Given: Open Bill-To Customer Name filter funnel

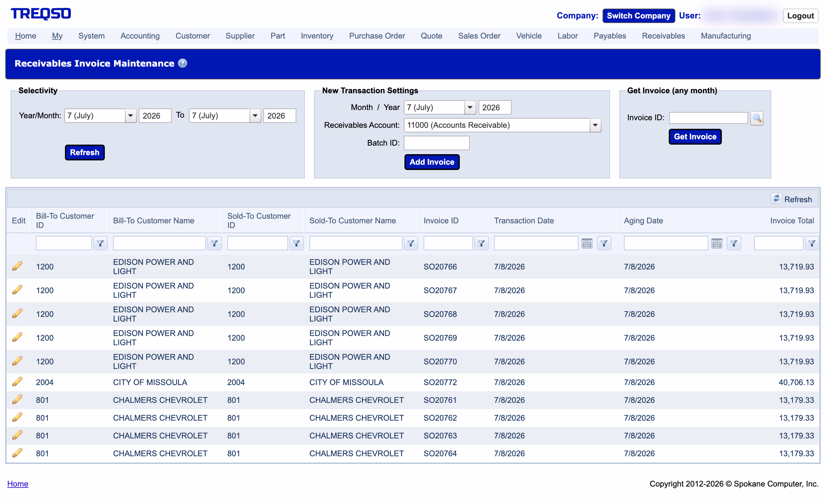Looking at the screenshot, I should click(x=215, y=243).
